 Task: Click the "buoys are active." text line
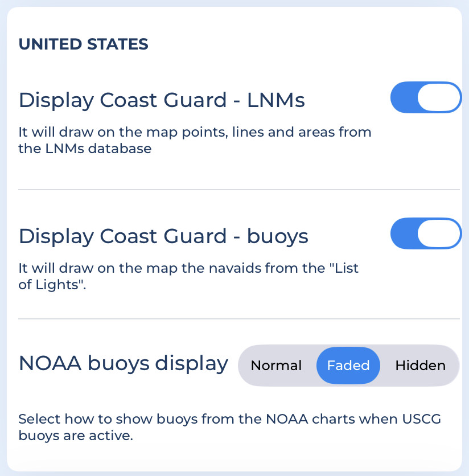[75, 437]
